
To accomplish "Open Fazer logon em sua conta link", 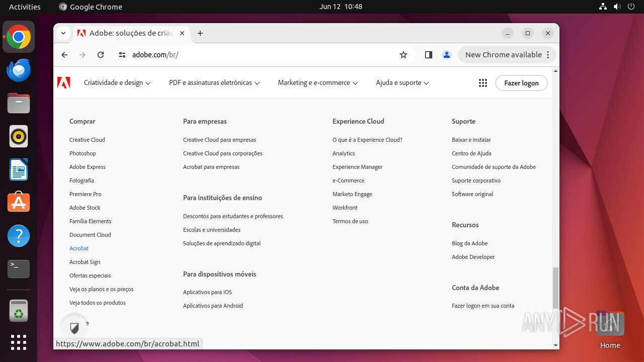I will click(483, 306).
